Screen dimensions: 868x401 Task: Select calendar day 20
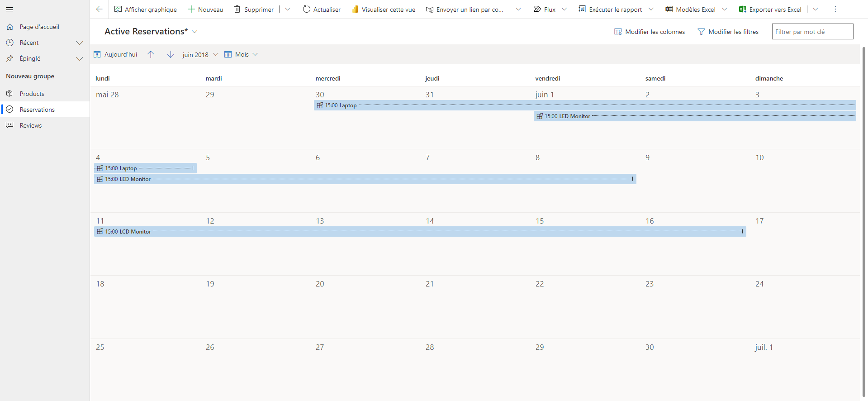pyautogui.click(x=320, y=284)
